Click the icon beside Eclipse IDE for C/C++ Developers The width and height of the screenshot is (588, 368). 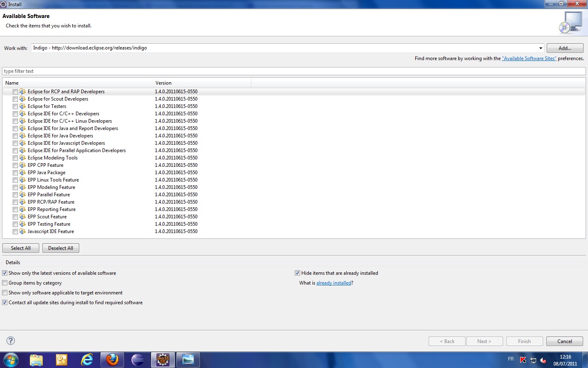click(x=23, y=114)
